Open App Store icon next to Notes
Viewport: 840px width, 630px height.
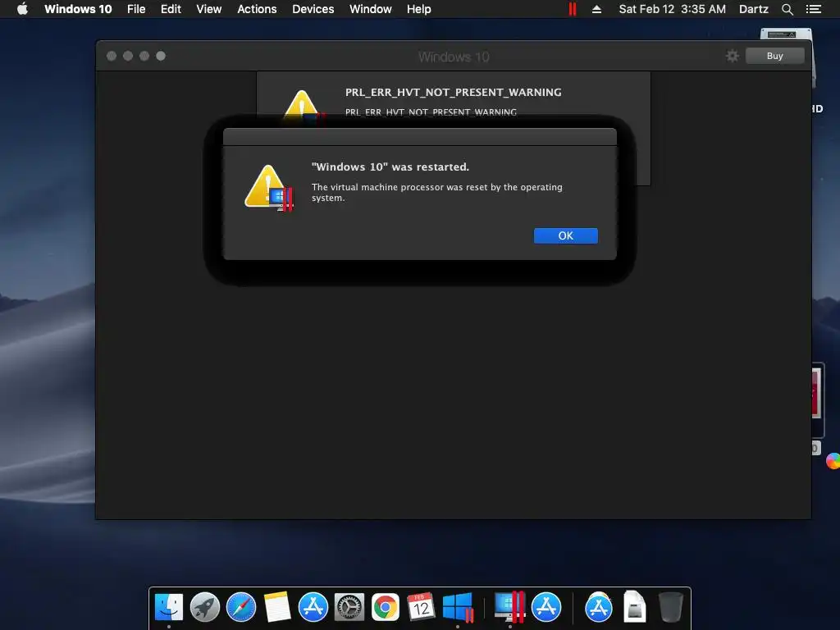click(x=313, y=607)
